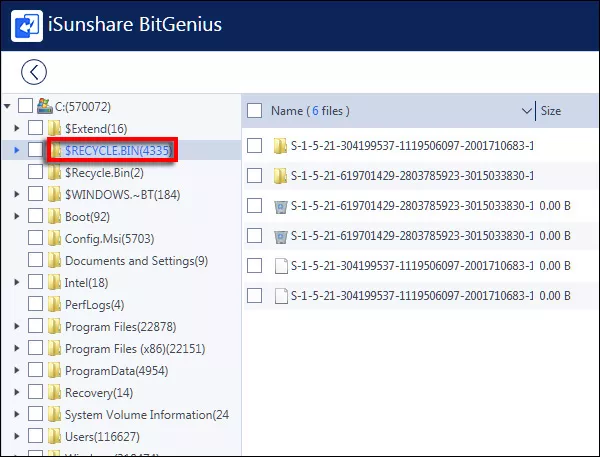Click the Recovery folder icon
This screenshot has height=457, width=600.
[x=54, y=393]
